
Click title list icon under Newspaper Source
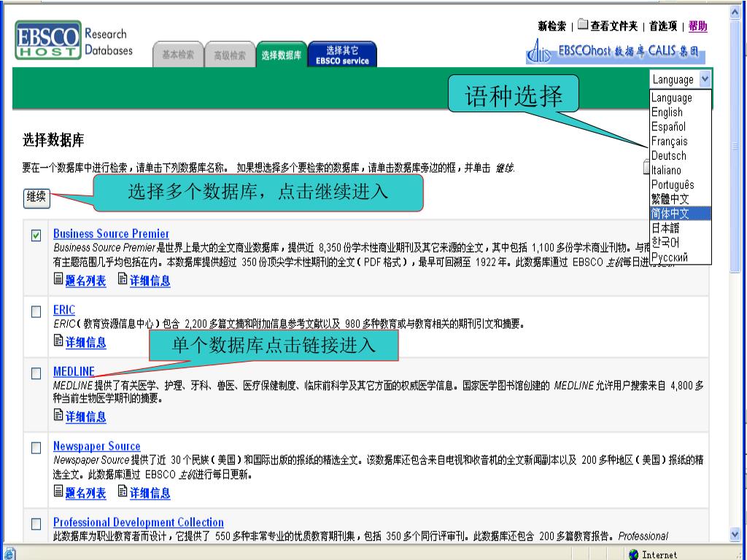(58, 491)
